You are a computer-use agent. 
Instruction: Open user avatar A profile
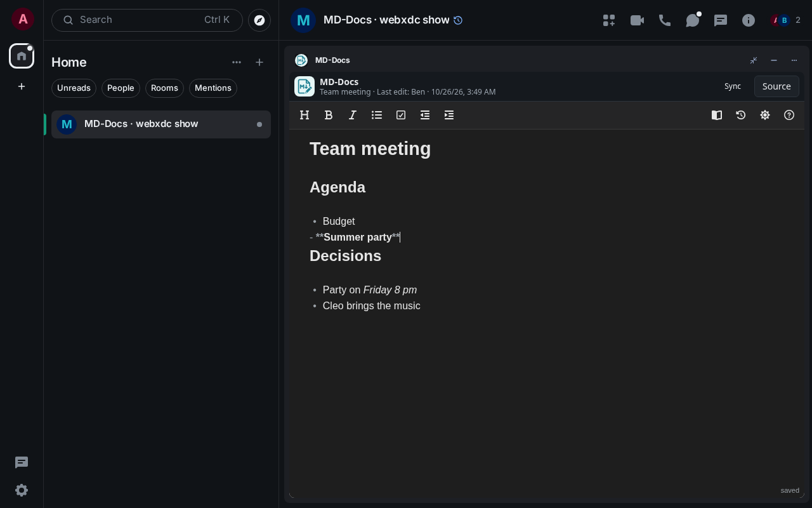point(23,19)
